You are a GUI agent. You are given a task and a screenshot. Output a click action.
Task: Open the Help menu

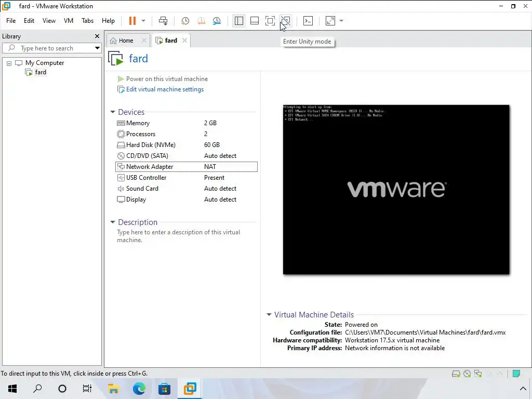[x=108, y=21]
